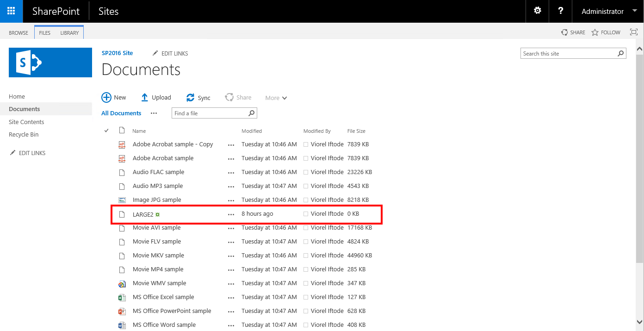
Task: Open the Administrator account dropdown
Action: coord(608,11)
